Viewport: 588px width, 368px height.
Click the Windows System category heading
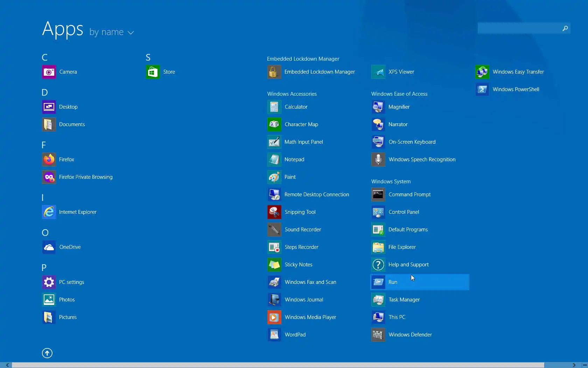[391, 182]
